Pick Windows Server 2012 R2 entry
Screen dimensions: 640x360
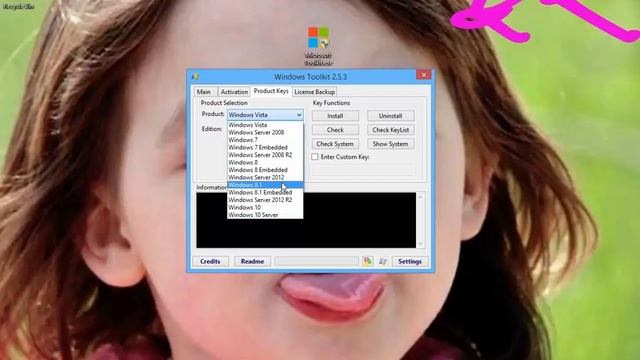point(265,200)
